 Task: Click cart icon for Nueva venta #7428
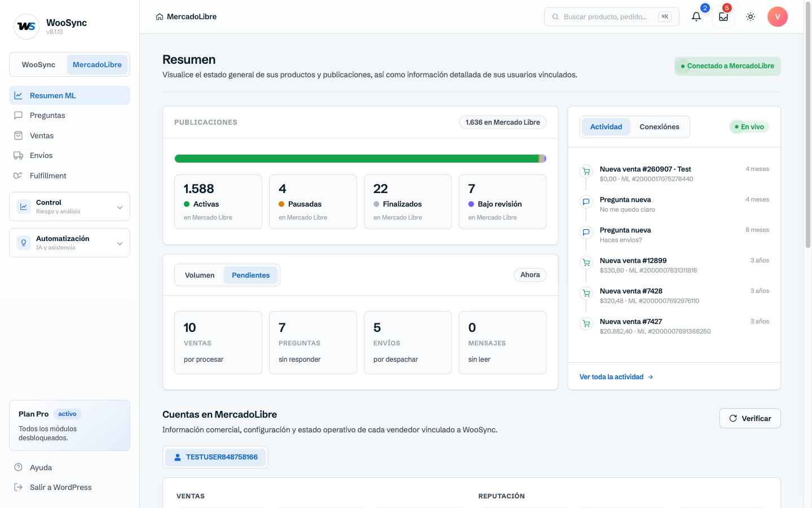point(586,293)
